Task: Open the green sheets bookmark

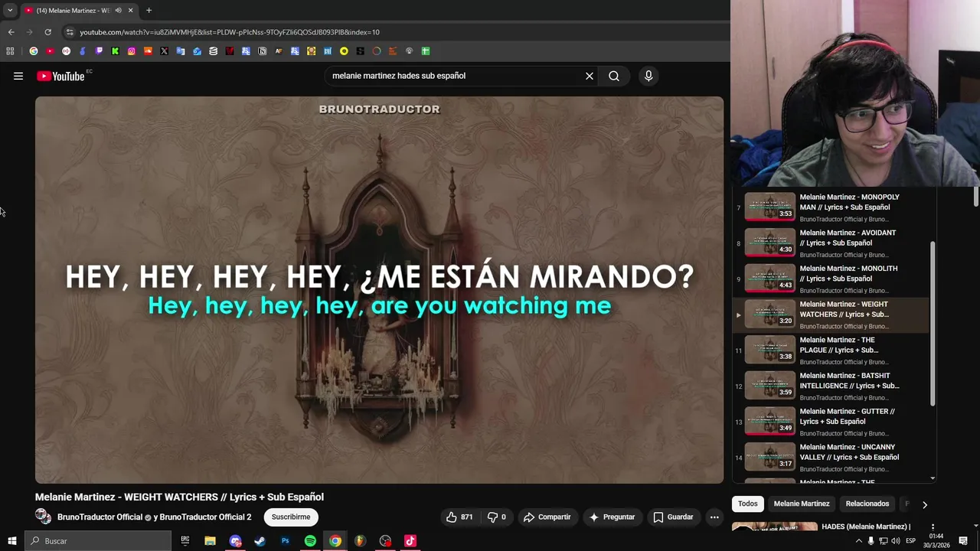Action: click(x=426, y=51)
